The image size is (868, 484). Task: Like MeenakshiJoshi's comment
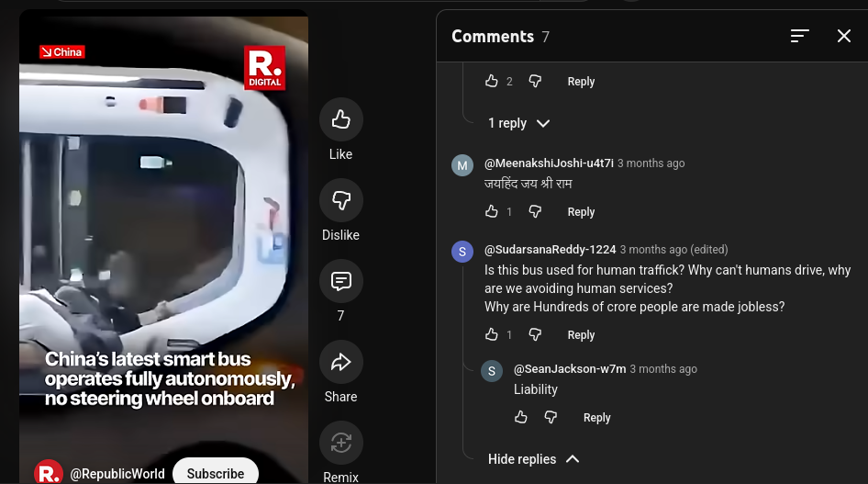(x=492, y=211)
